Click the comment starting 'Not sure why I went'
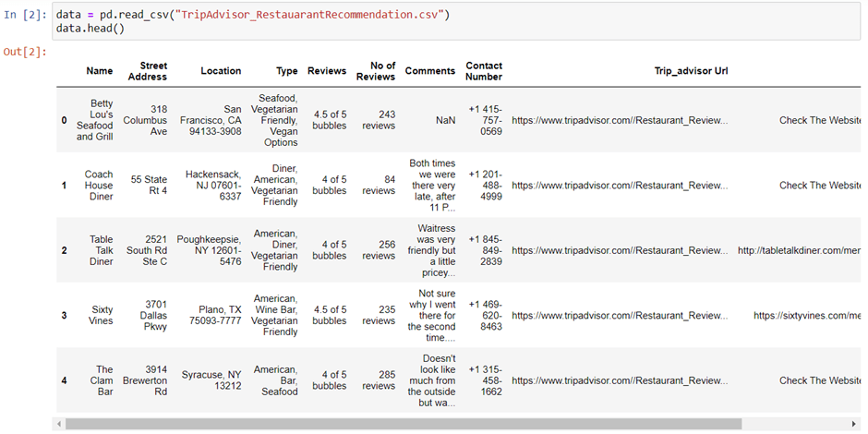 coord(432,316)
